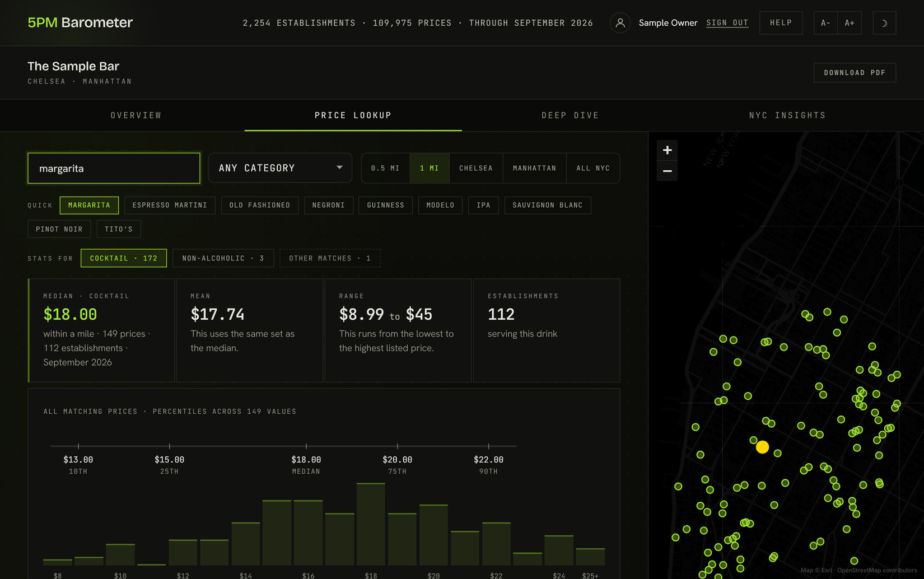Decrease font size with A- button
This screenshot has height=579, width=924.
point(825,23)
